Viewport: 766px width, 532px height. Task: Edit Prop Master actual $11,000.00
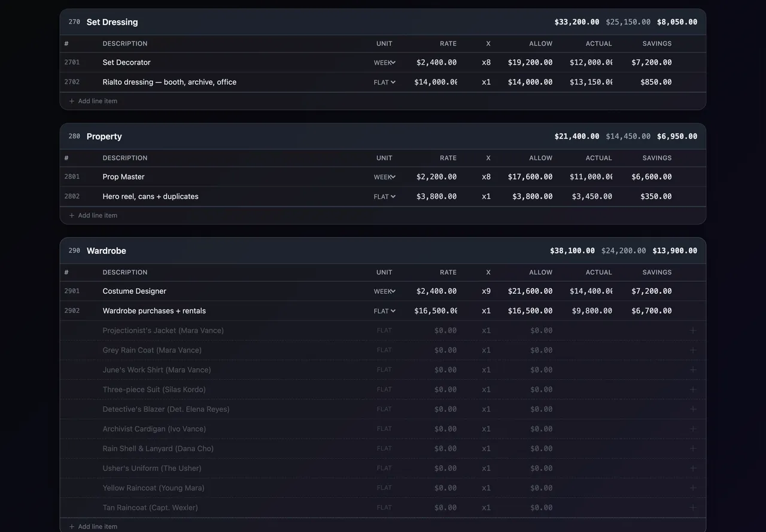[591, 177]
